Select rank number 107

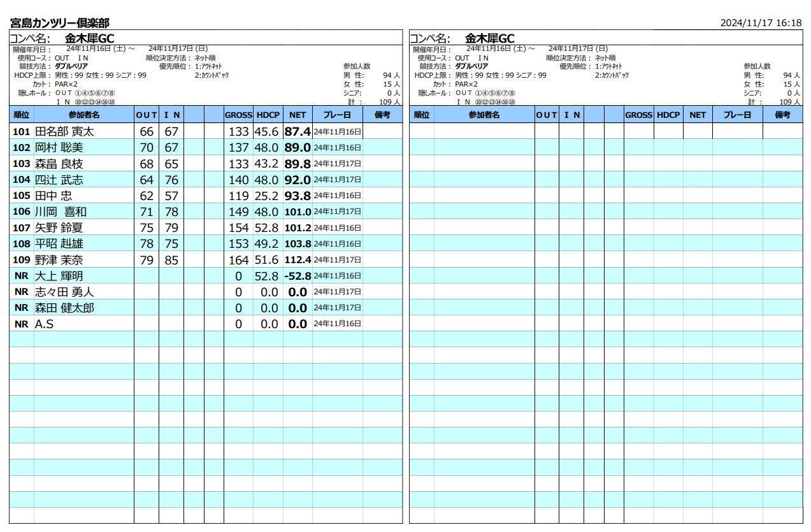click(22, 227)
